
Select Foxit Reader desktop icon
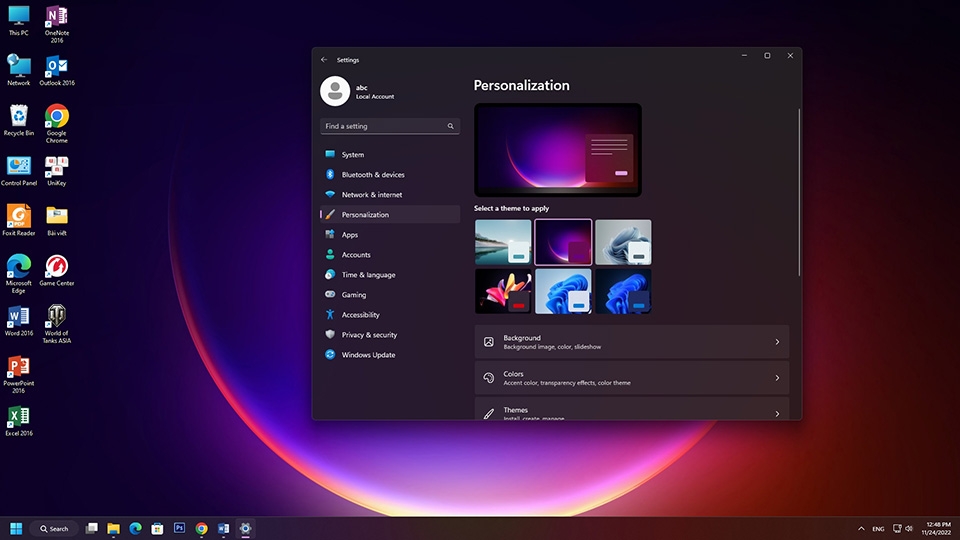(x=18, y=220)
